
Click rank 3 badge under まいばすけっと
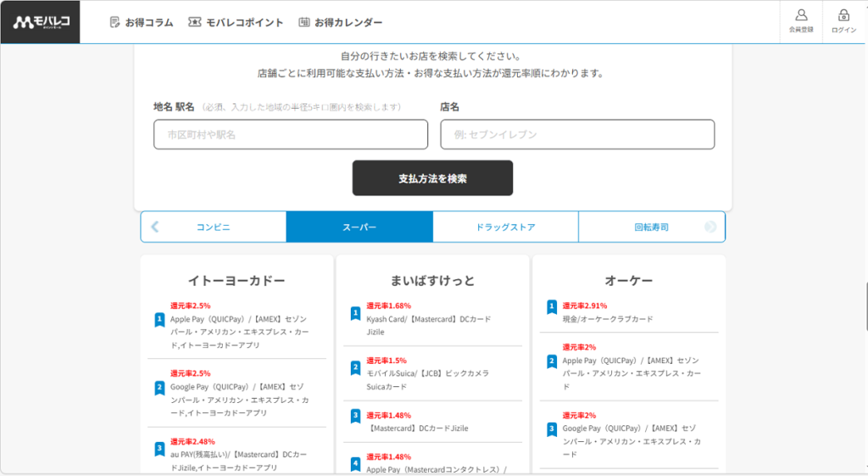(355, 416)
